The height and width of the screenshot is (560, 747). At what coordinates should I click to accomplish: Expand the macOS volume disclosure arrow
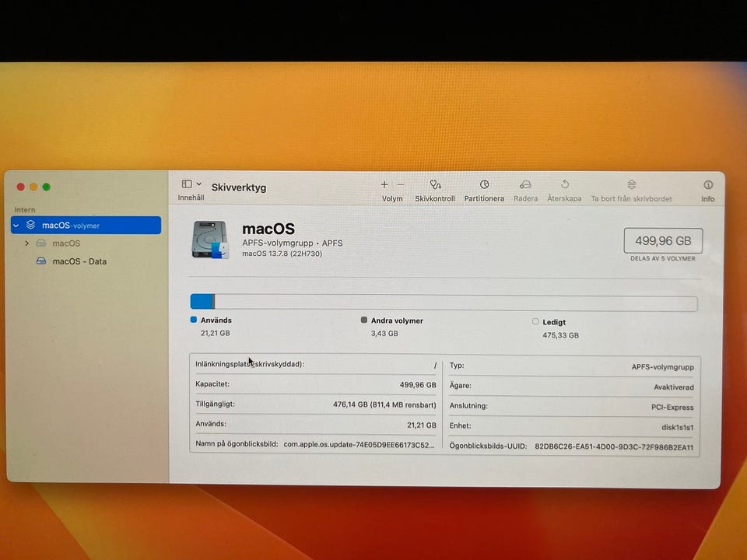[27, 243]
